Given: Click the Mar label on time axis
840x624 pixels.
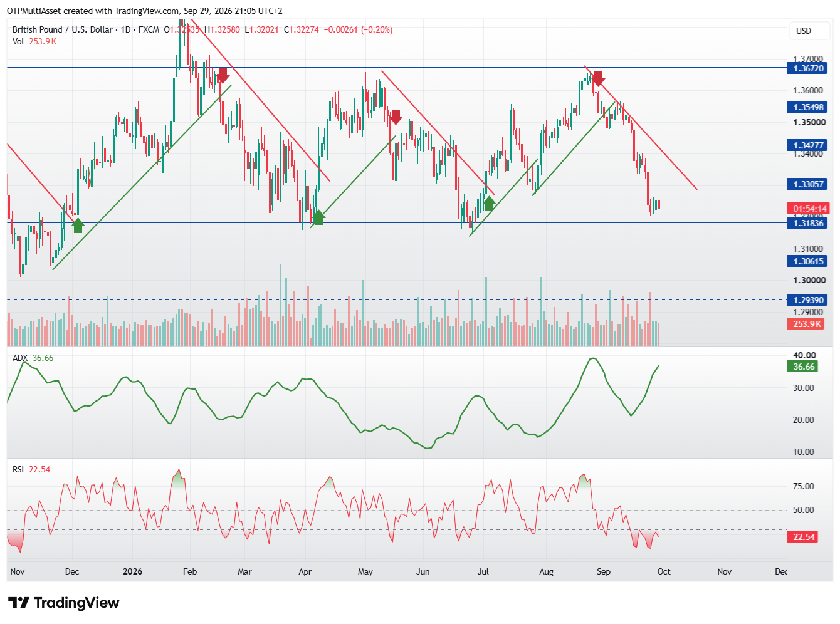Looking at the screenshot, I should [244, 571].
